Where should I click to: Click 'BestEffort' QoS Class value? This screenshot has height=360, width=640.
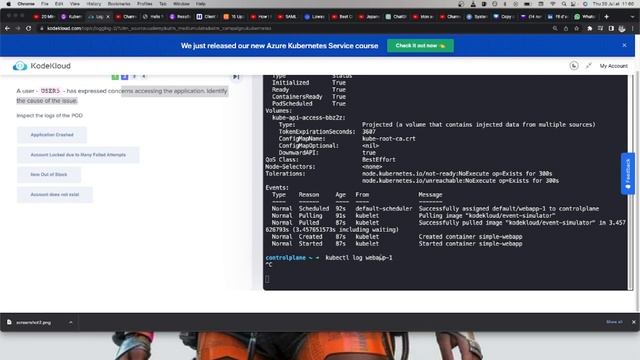(379, 160)
